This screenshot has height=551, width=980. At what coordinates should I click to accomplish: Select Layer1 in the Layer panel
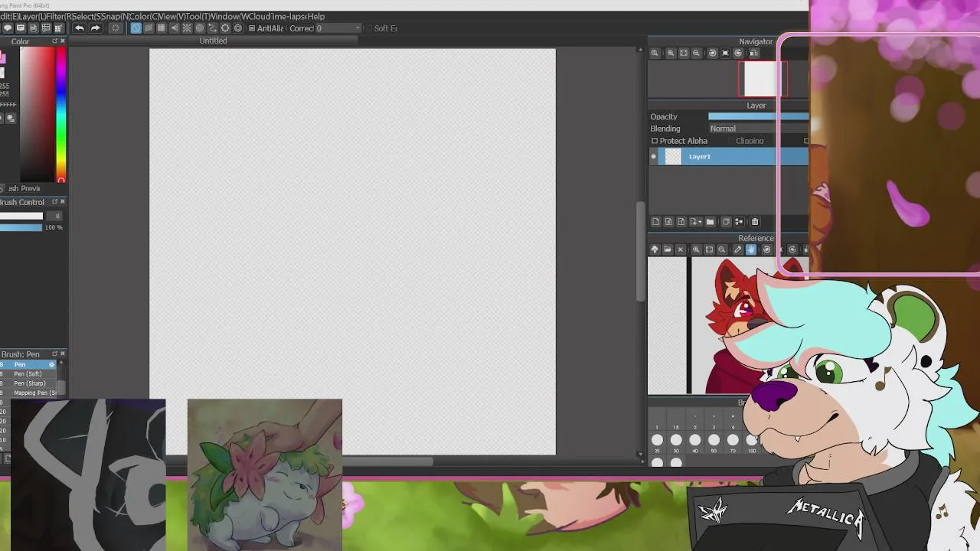[733, 156]
